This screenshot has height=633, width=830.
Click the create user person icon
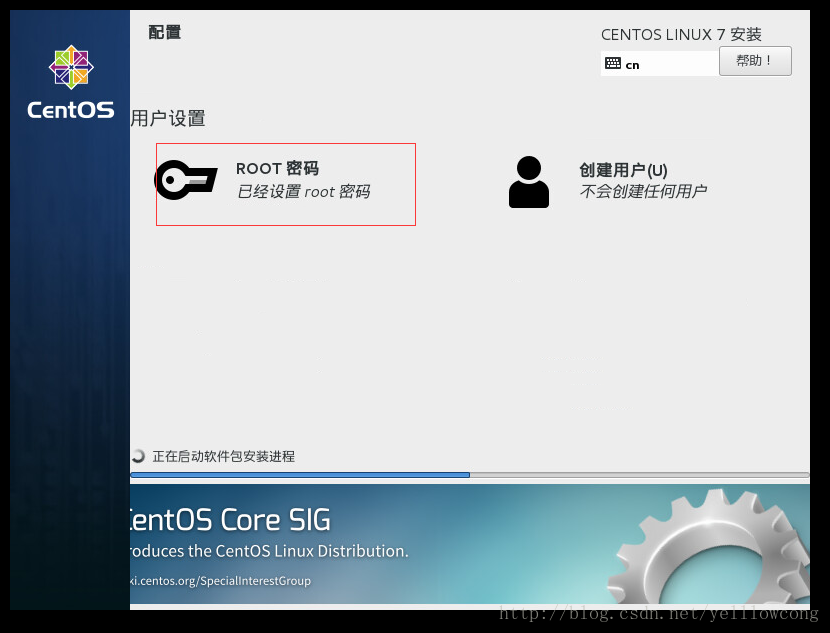click(x=528, y=182)
